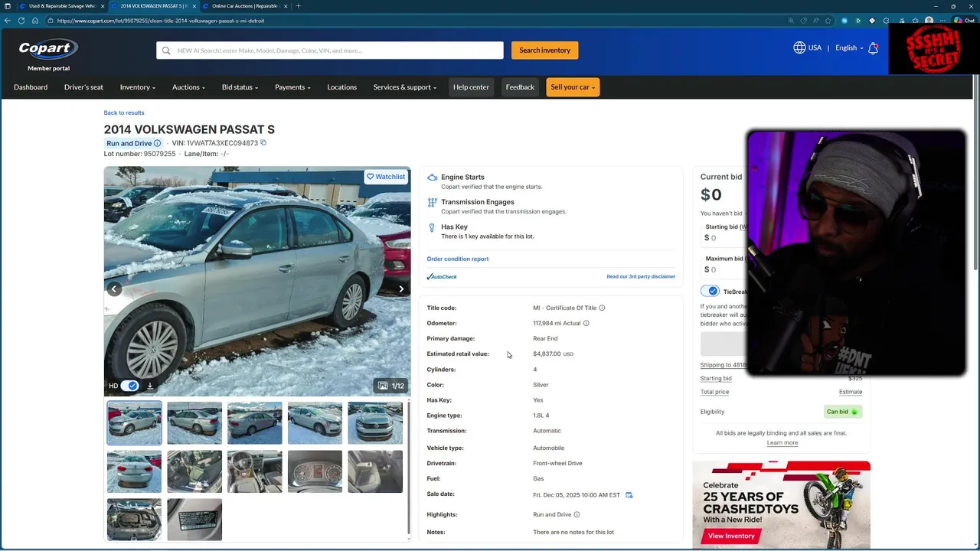
Task: Download the vehicle image with download icon
Action: click(x=150, y=386)
